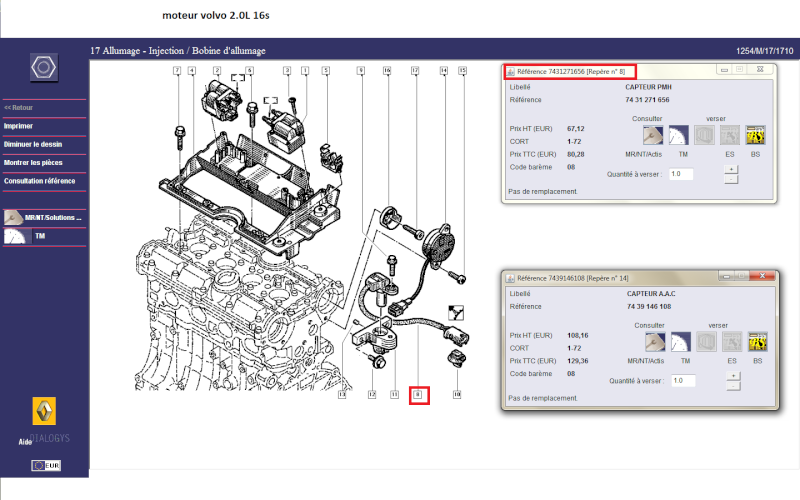Click the Renault logo

[44, 411]
